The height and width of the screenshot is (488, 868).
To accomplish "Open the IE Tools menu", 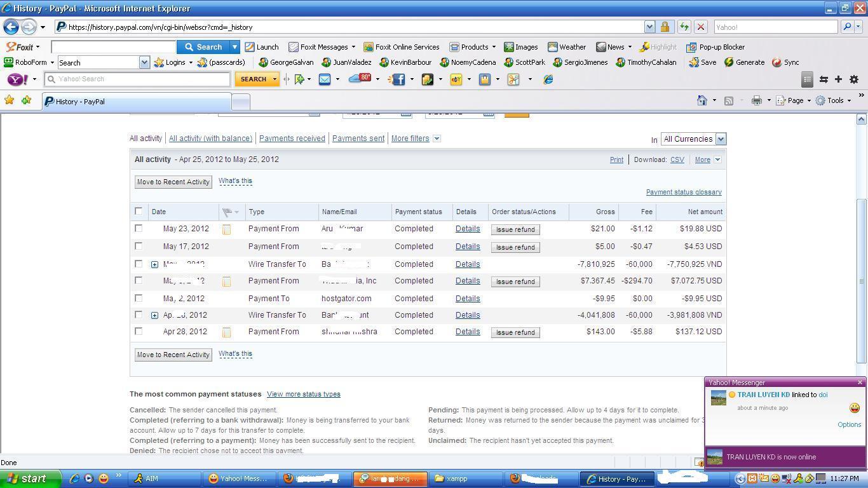I will pos(833,100).
